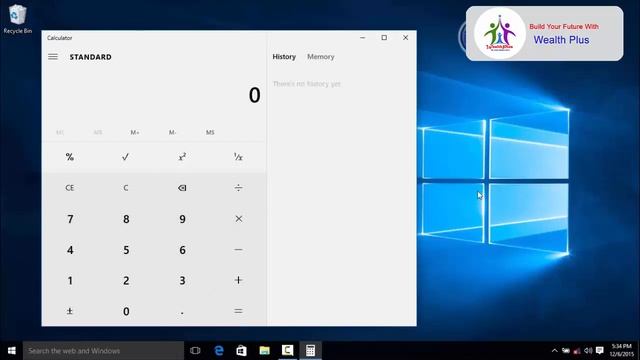Click the Search the web and Windows box
Image resolution: width=640 pixels, height=360 pixels.
pyautogui.click(x=103, y=351)
